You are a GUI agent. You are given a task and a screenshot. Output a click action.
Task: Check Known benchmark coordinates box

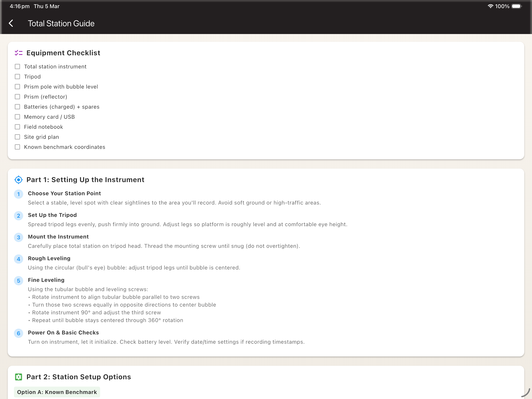17,147
